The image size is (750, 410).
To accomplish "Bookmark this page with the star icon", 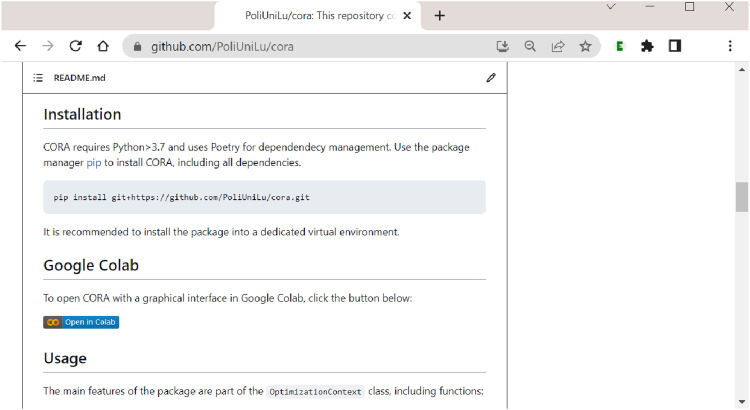I will (585, 46).
